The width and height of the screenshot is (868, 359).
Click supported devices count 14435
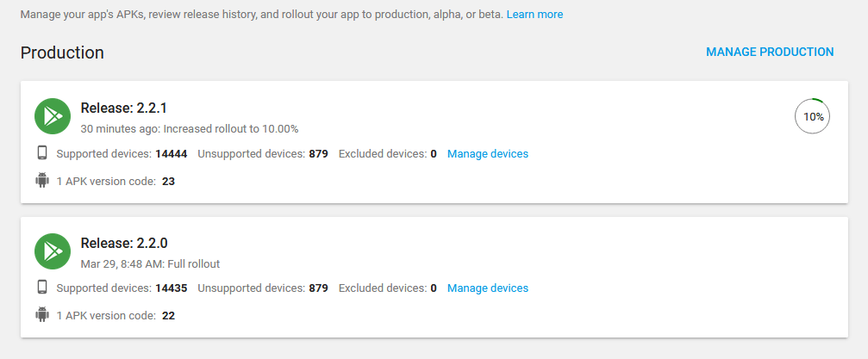coord(171,288)
